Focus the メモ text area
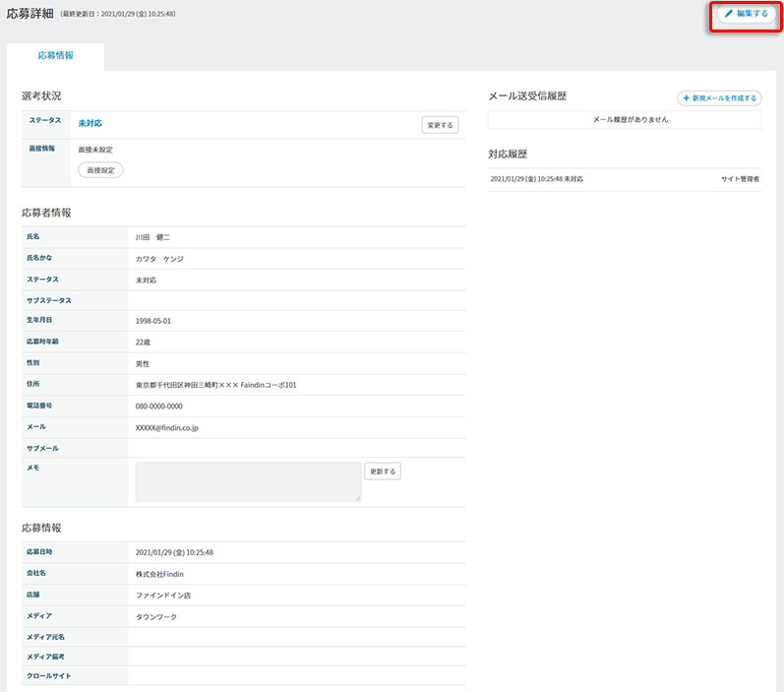 point(248,482)
